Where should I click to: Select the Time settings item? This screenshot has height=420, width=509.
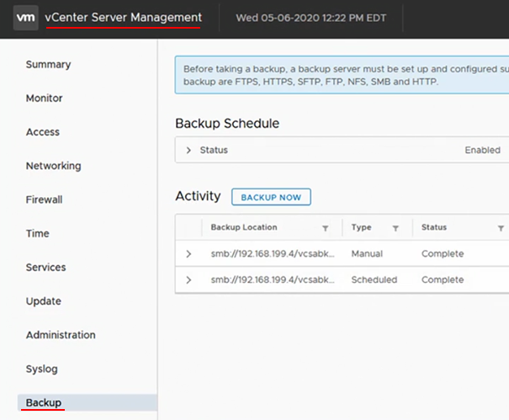pos(38,233)
